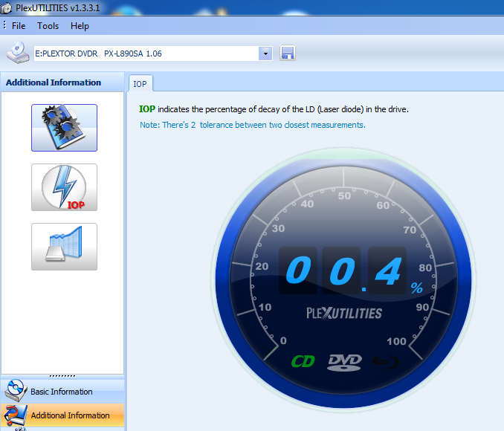
Task: Click the DVD logo on gauge
Action: [x=345, y=363]
